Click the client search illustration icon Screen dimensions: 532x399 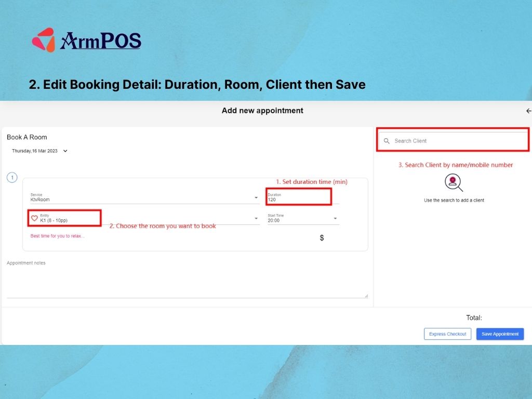(x=454, y=183)
